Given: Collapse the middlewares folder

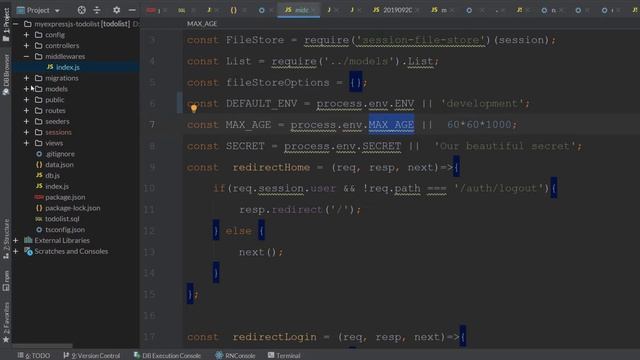Looking at the screenshot, I should click(x=27, y=56).
